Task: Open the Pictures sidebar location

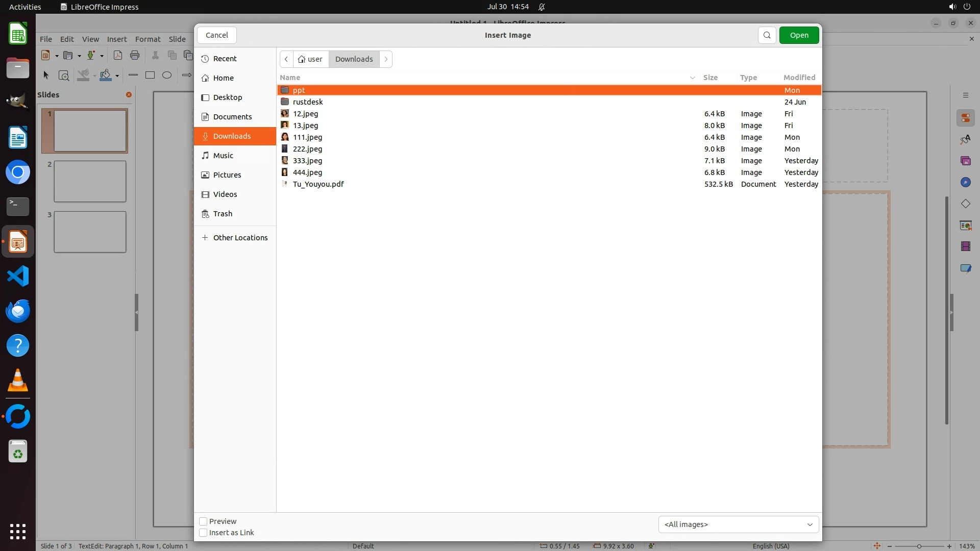Action: pyautogui.click(x=227, y=175)
